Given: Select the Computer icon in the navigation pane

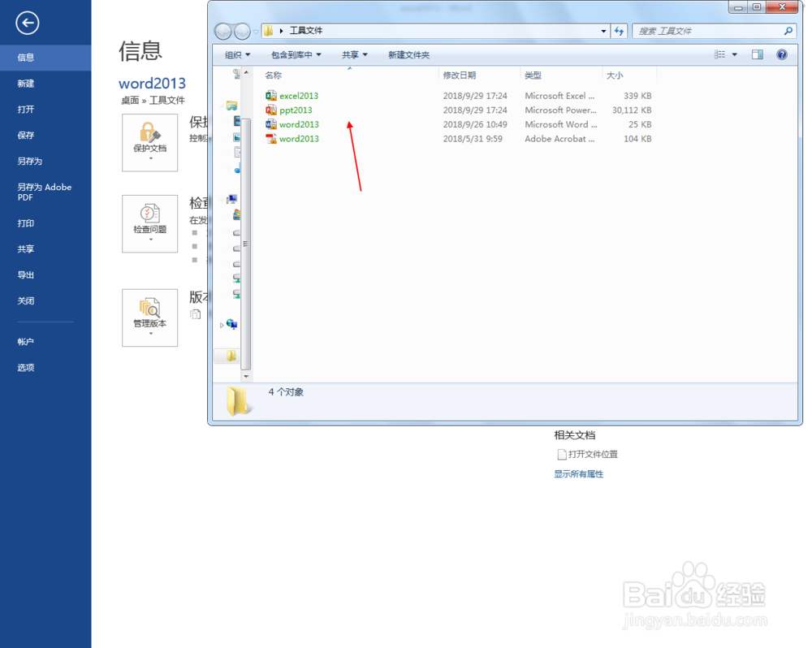Looking at the screenshot, I should point(233,198).
